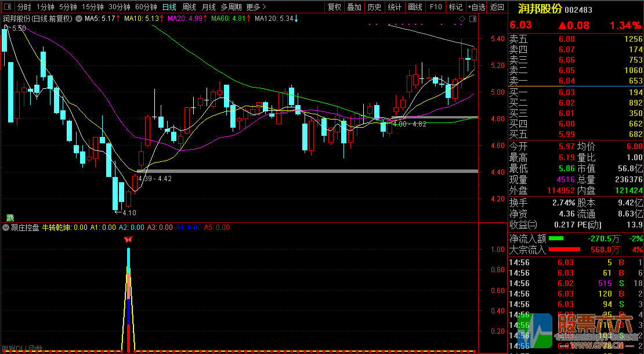
Task: Toggle the 叠加 overlay option
Action: (x=354, y=7)
